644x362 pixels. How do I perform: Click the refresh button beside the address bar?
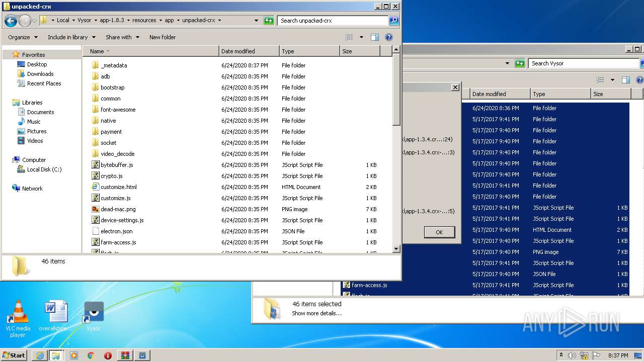[269, 21]
